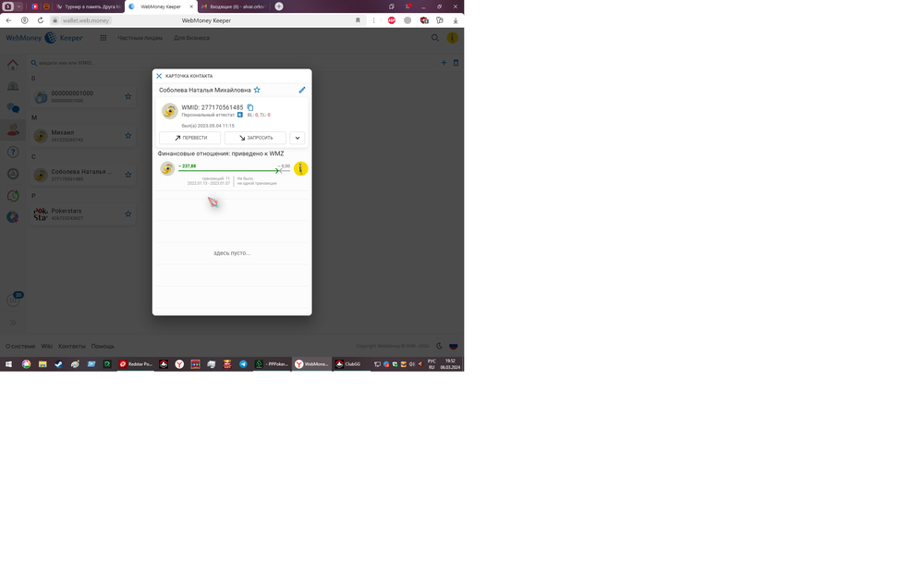Close the contact card with X icon
Screen dimensions: 924x576
(x=159, y=76)
